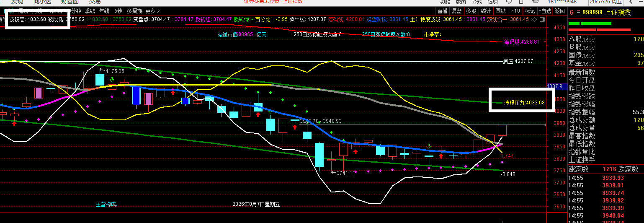Click the green list icon beside 999999

pos(578,13)
